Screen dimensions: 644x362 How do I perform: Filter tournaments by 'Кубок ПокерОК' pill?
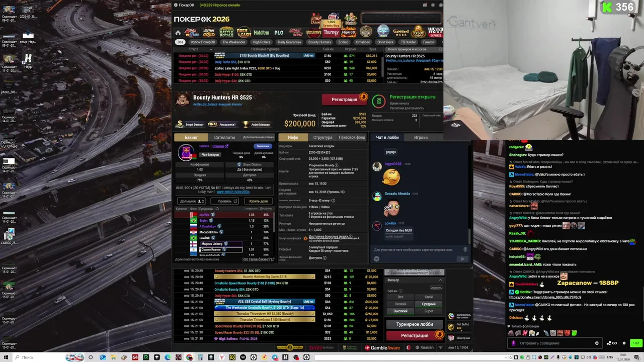(x=203, y=42)
